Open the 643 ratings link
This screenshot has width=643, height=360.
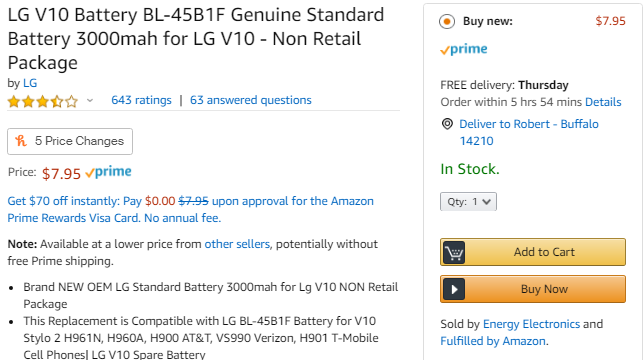tap(141, 100)
